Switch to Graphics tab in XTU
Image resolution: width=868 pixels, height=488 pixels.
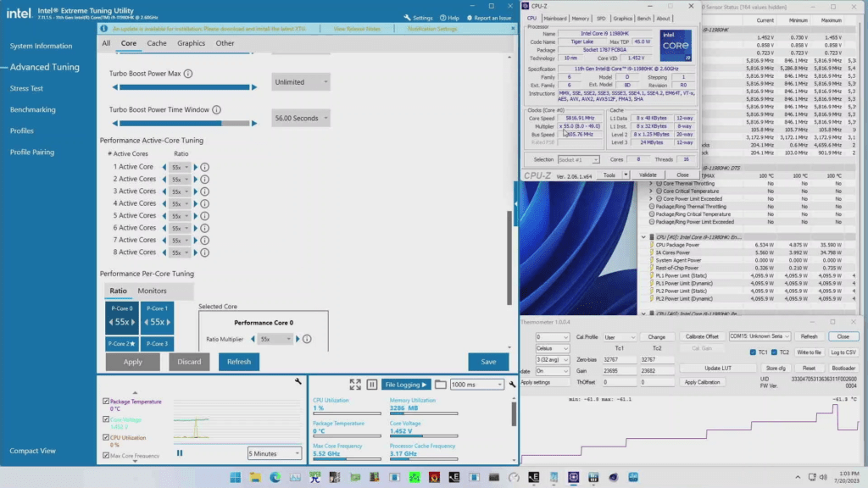[191, 43]
